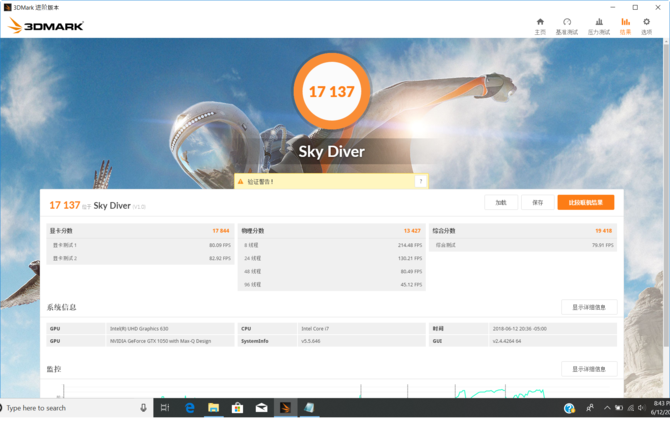This screenshot has width=670, height=422.
Task: Show system info details button
Action: pos(588,307)
